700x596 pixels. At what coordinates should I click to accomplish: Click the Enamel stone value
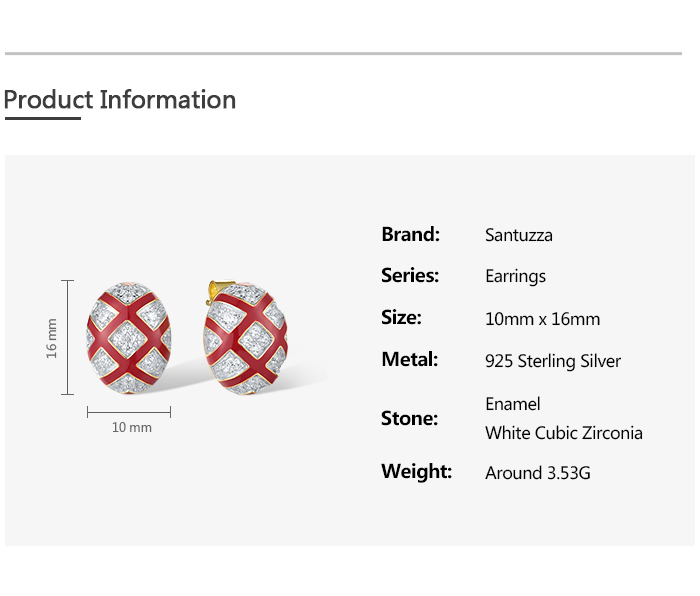[512, 404]
